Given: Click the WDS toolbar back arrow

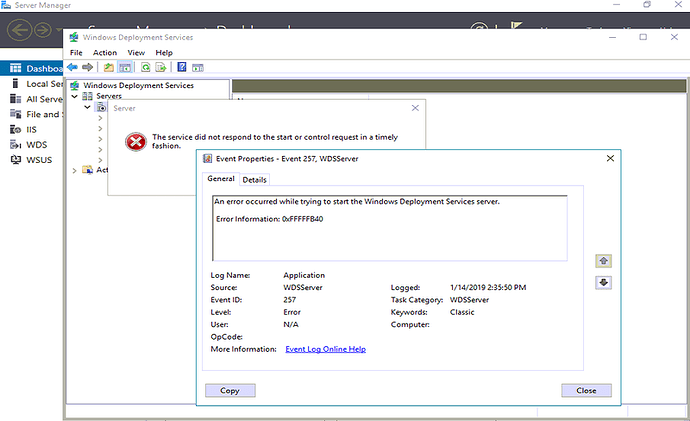Looking at the screenshot, I should (x=73, y=67).
